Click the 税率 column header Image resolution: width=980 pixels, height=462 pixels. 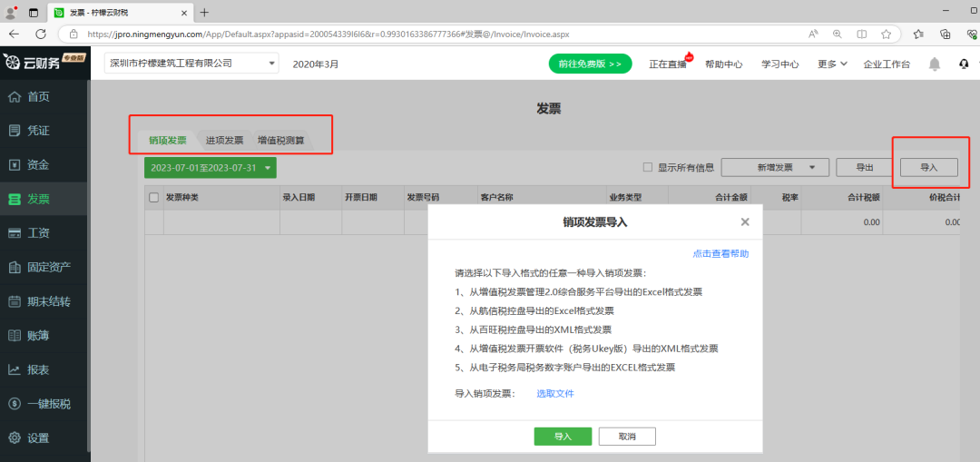pos(790,198)
